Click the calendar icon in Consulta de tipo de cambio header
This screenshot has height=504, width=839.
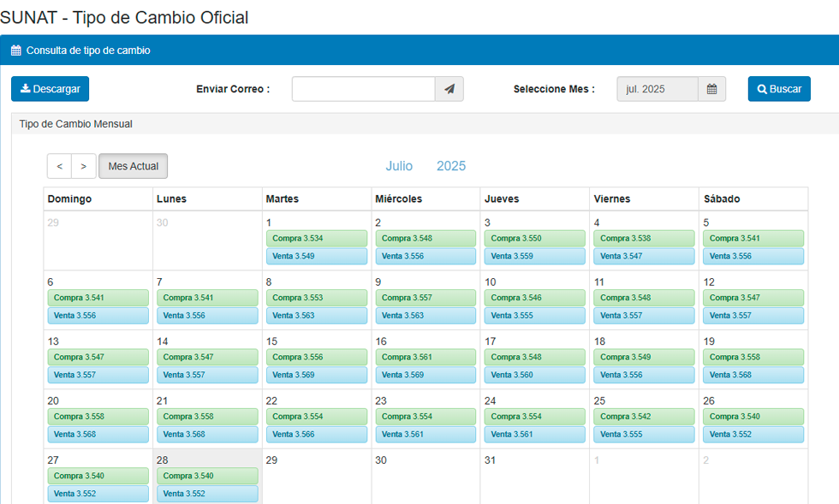(x=16, y=50)
